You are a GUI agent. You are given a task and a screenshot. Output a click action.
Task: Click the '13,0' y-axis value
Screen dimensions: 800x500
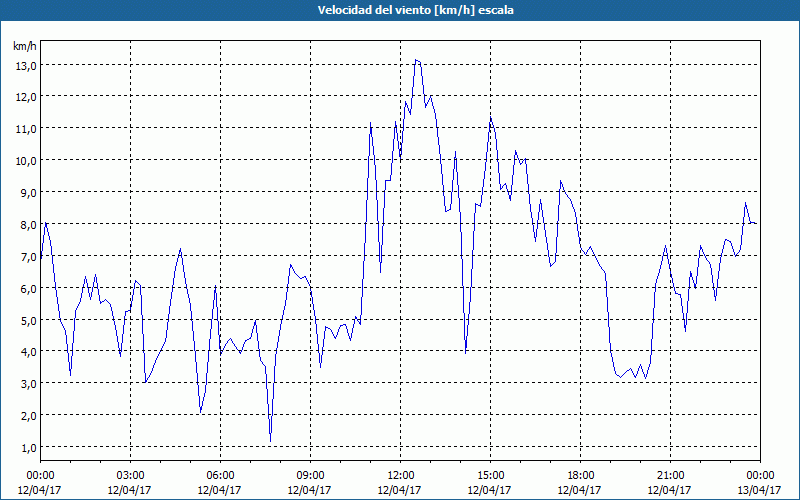(25, 66)
